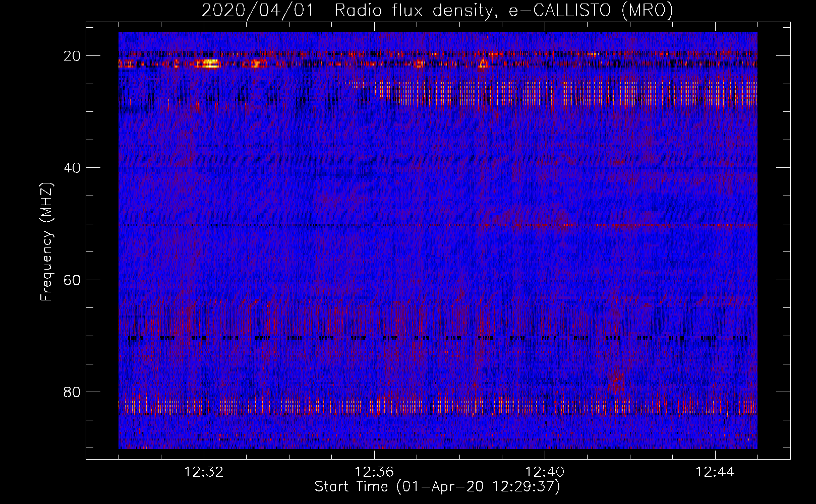The width and height of the screenshot is (816, 504).
Task: Click the 'Start Time (01-Apr-20 12:29:37)' label
Action: click(437, 487)
